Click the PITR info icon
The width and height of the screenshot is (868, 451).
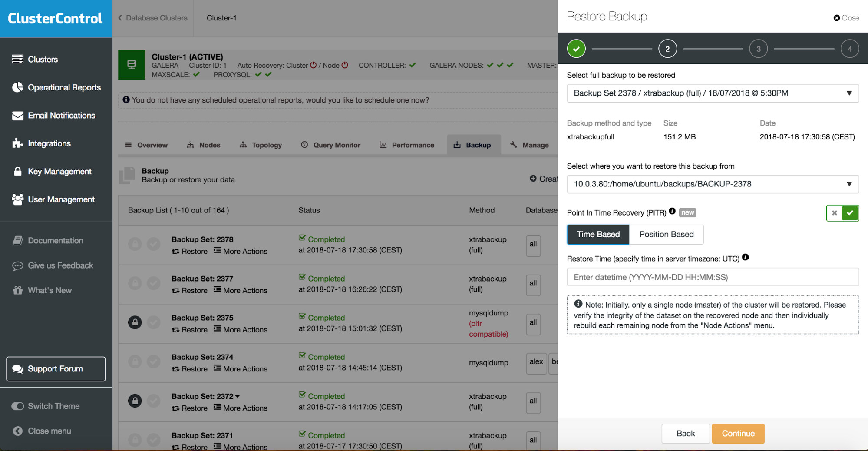point(672,211)
